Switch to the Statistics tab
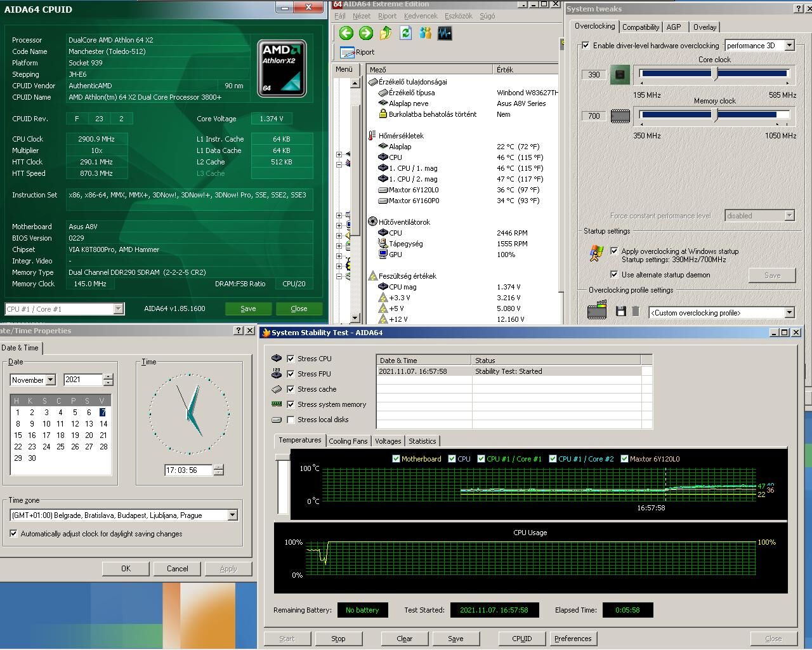Image resolution: width=812 pixels, height=650 pixels. pyautogui.click(x=422, y=441)
